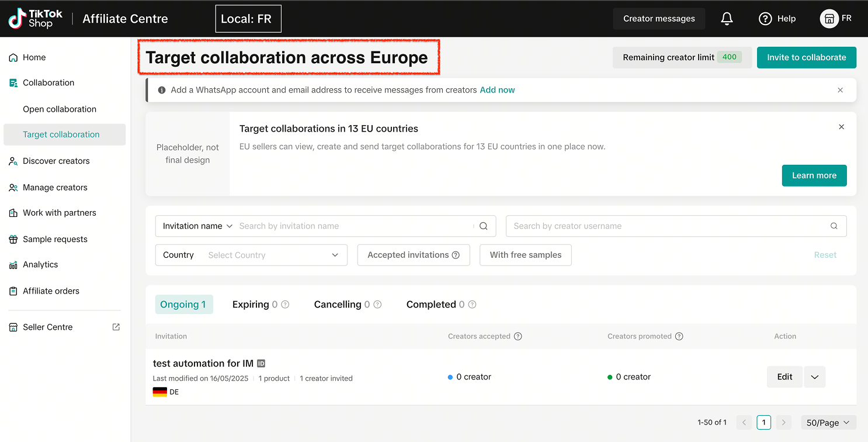Close the 13 EU countries banner
868x442 pixels.
click(x=842, y=127)
